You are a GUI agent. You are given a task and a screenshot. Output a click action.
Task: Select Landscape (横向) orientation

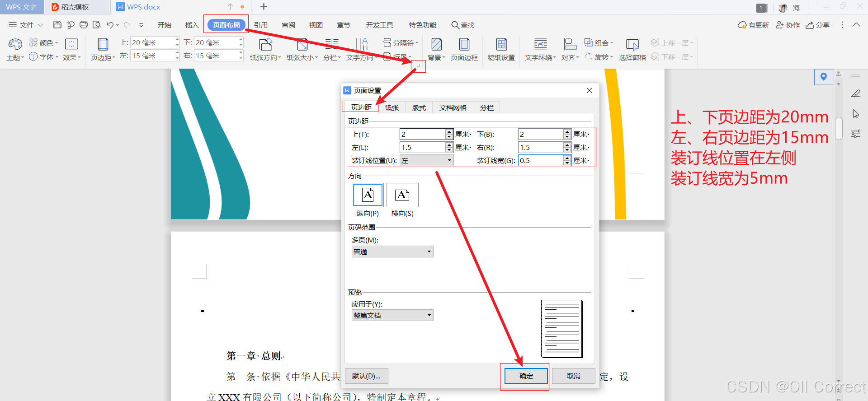(402, 195)
